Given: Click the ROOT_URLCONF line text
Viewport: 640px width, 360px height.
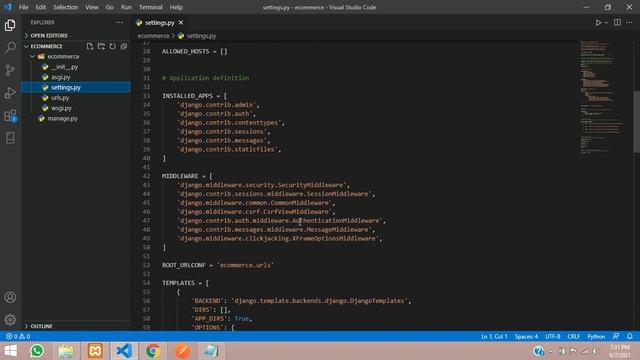Looking at the screenshot, I should coord(218,265).
